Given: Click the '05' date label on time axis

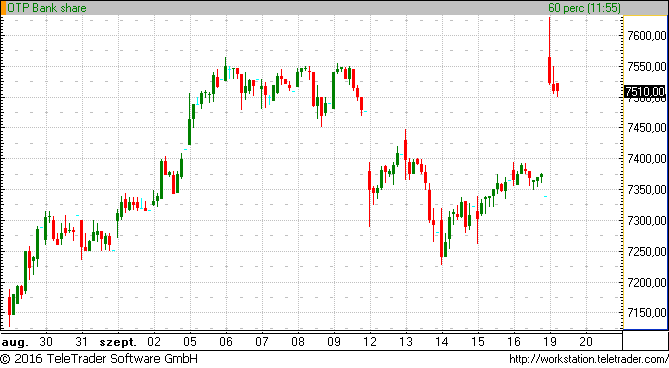Looking at the screenshot, I should tap(190, 342).
